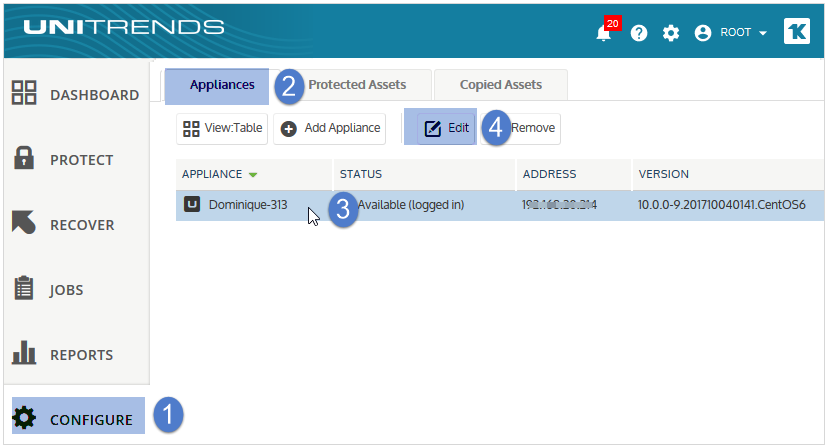Viewport: 827px width, 447px height.
Task: Click the Add Appliance plus icon
Action: coord(289,129)
